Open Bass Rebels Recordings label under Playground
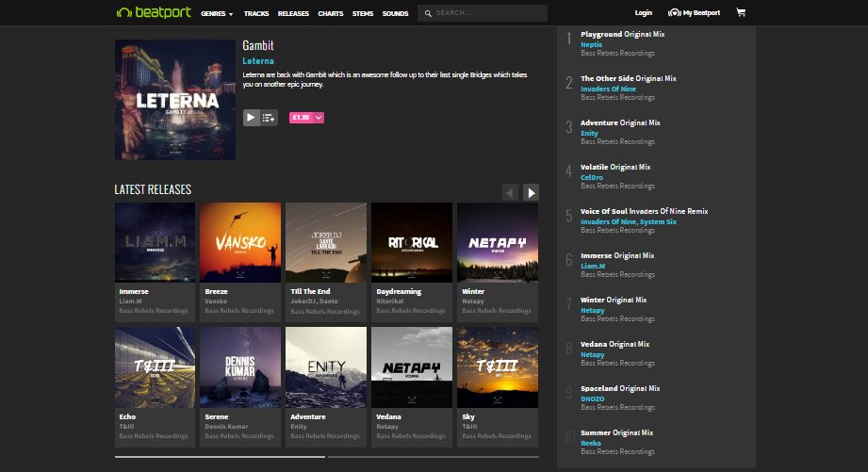Viewport: 868px width, 472px height. (x=618, y=53)
